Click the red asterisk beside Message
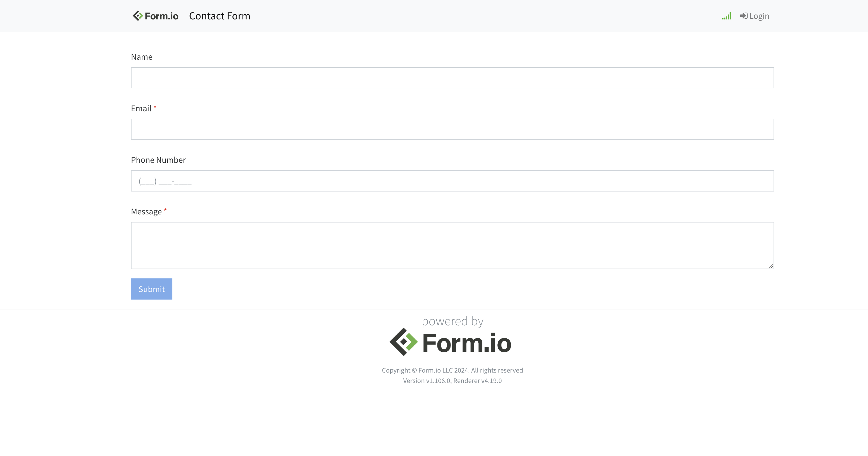The height and width of the screenshot is (456, 868). pos(165,210)
